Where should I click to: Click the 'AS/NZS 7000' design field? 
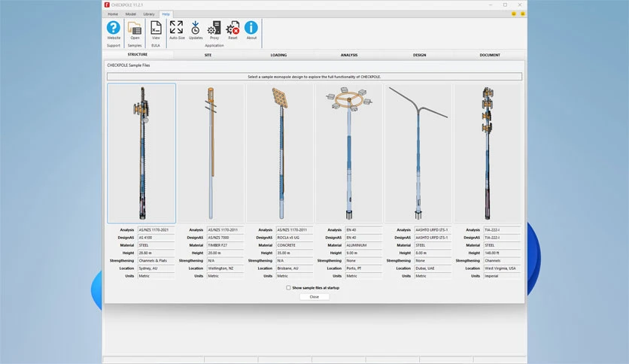pyautogui.click(x=225, y=238)
